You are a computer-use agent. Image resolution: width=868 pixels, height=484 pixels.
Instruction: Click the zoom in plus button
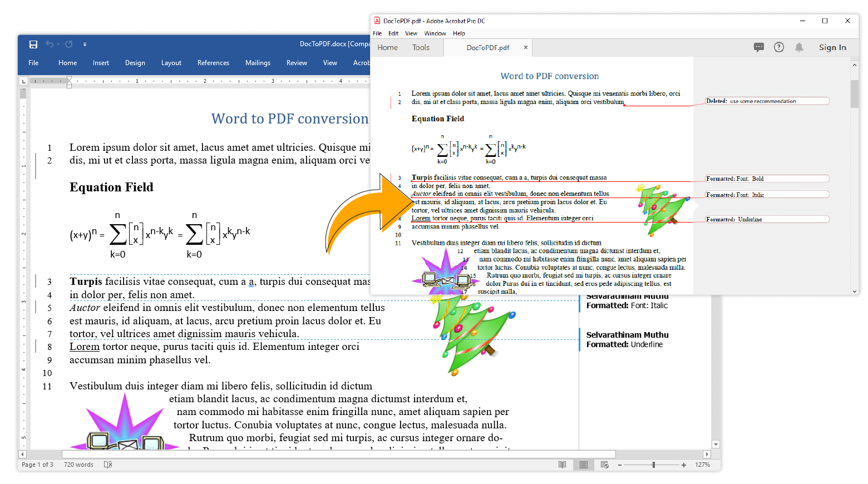[x=684, y=465]
